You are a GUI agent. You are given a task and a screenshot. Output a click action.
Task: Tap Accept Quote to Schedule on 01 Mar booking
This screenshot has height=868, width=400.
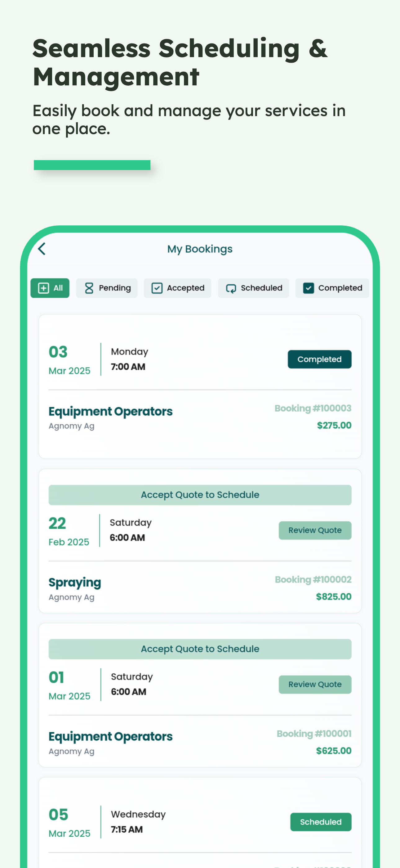tap(200, 649)
